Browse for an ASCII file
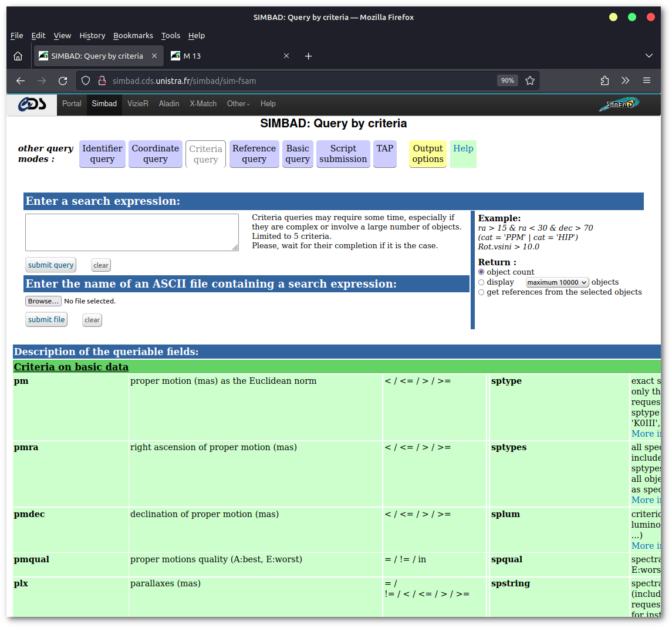This screenshot has width=672, height=628. coord(43,301)
